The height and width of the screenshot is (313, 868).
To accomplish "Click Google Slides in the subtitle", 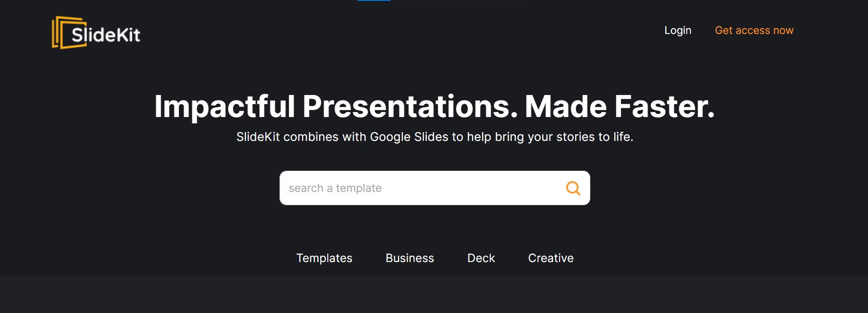I will click(409, 137).
